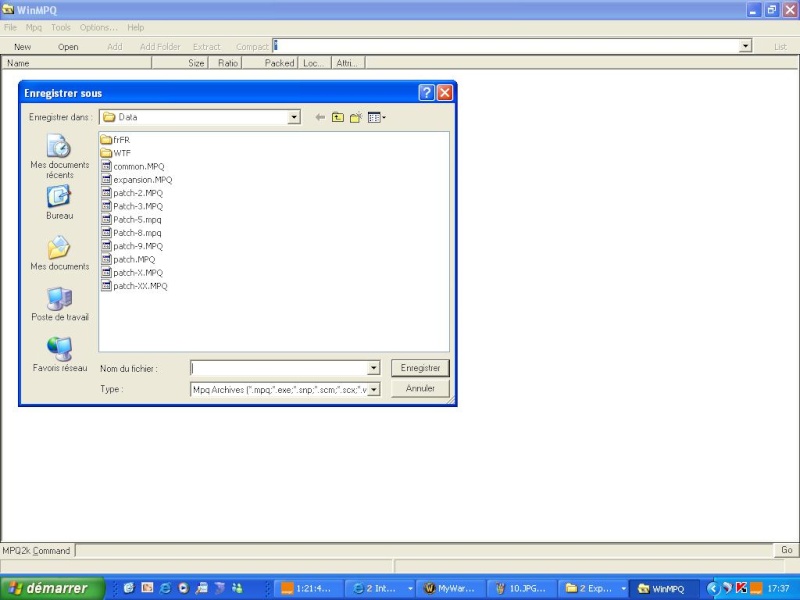Select patch-X.MPQ file
Screen dimensions: 800x600
pos(132,272)
